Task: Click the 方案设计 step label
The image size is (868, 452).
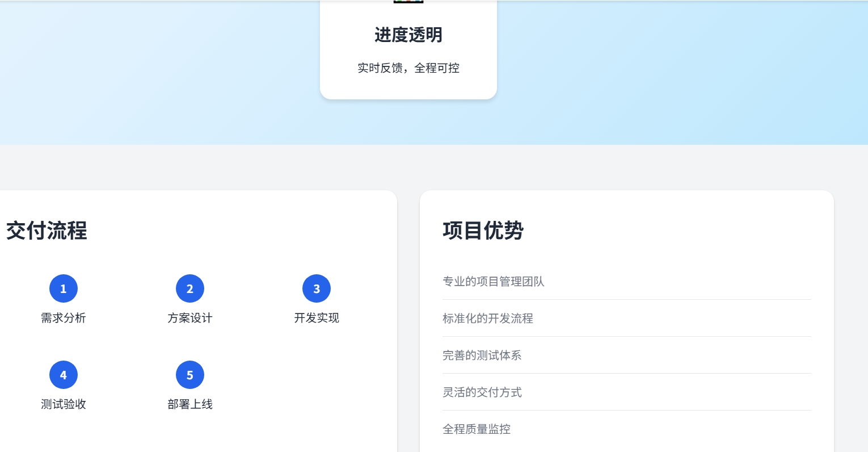Action: coord(190,318)
